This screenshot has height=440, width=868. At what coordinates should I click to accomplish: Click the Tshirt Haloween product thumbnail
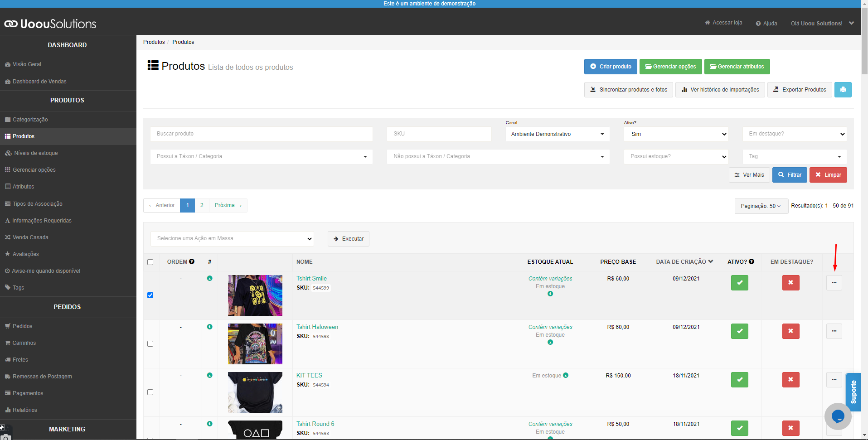pyautogui.click(x=255, y=344)
